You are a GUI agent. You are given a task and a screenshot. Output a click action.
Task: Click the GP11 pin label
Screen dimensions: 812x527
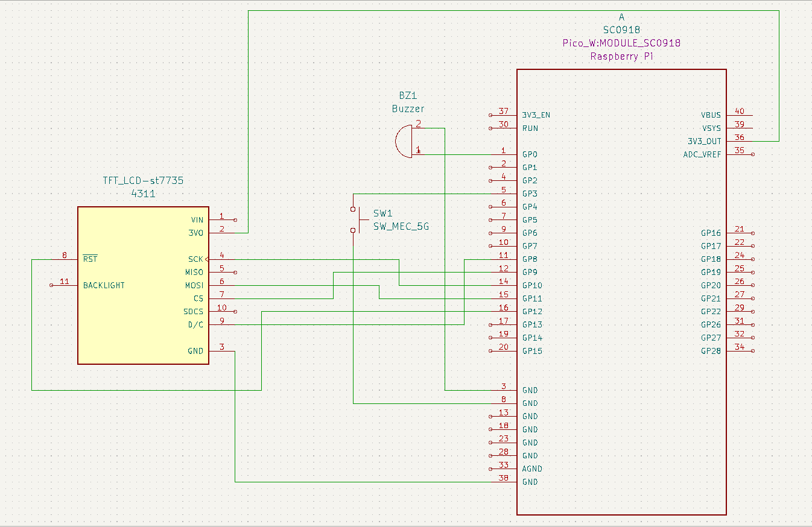point(532,298)
